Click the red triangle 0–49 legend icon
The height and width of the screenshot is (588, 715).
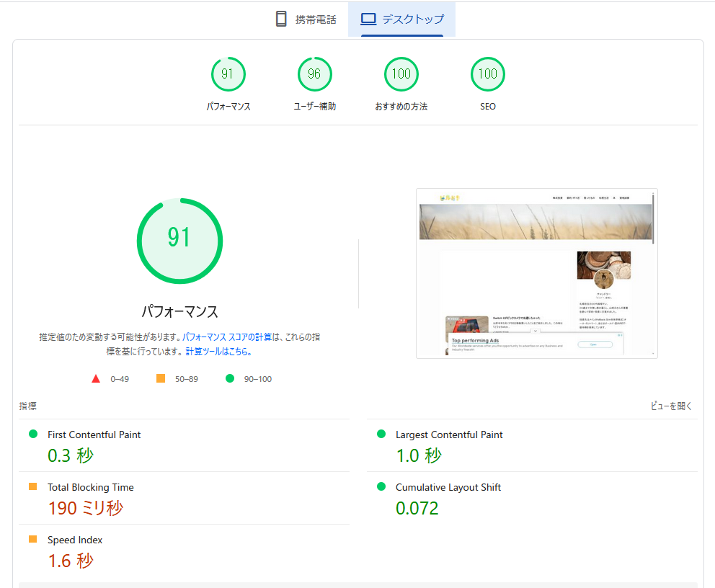[96, 379]
